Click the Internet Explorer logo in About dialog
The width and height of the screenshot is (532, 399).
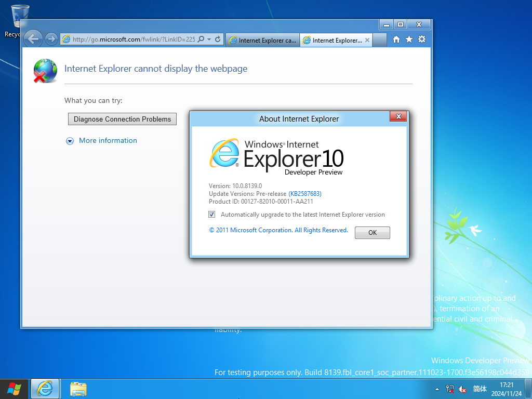coord(224,153)
